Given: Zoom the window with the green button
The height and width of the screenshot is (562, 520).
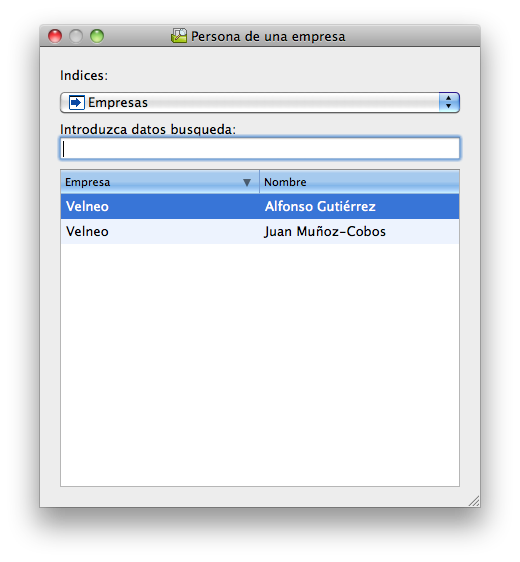Looking at the screenshot, I should click(97, 36).
